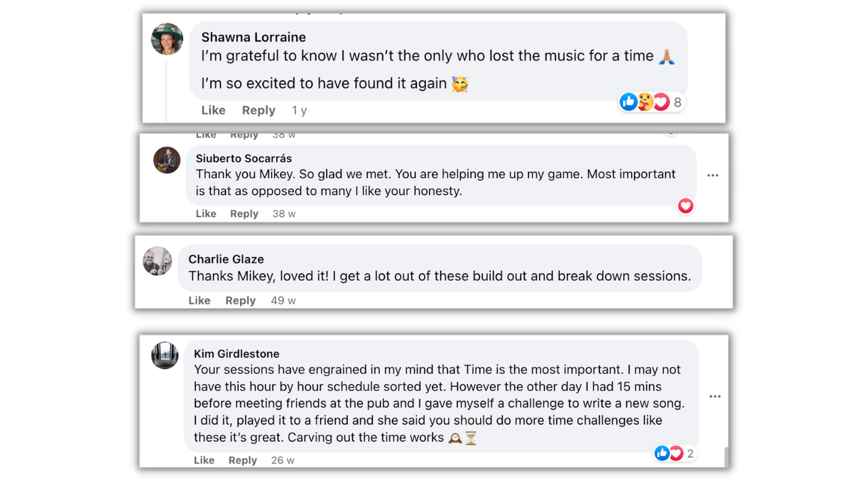
Task: Click Shawna Lorraine's profile avatar
Action: (167, 39)
